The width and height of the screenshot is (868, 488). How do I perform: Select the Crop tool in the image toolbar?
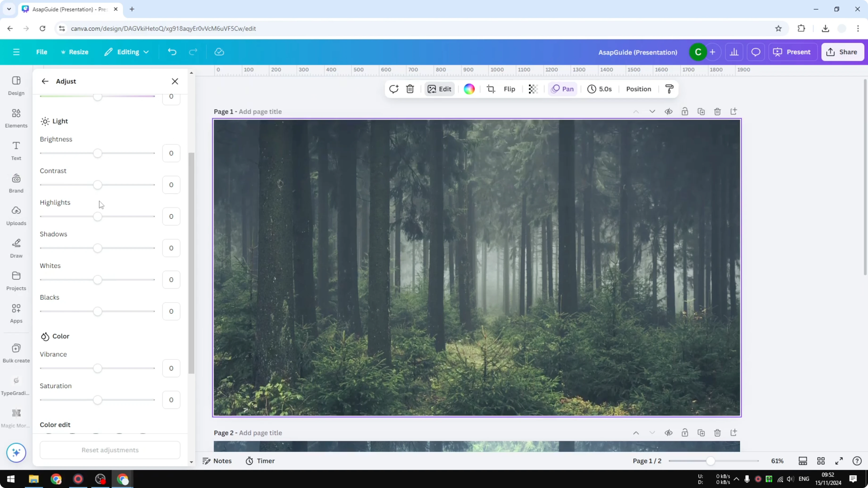coord(491,89)
